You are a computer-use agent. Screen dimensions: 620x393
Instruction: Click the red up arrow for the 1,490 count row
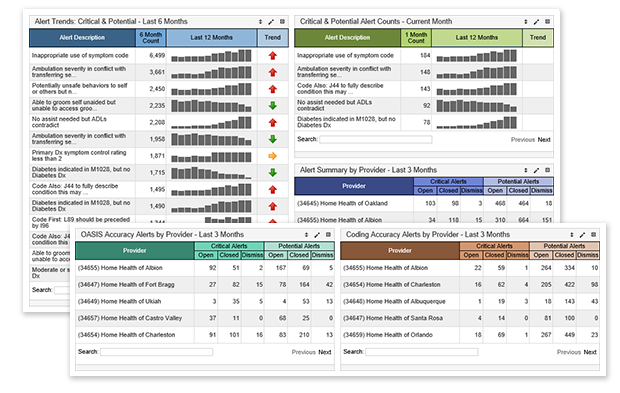click(x=272, y=206)
